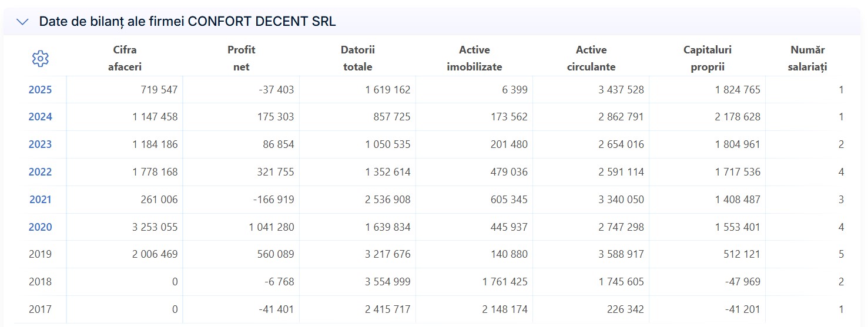Screen dimensions: 868x327
Task: Open the 2025 year link
Action: (x=40, y=90)
